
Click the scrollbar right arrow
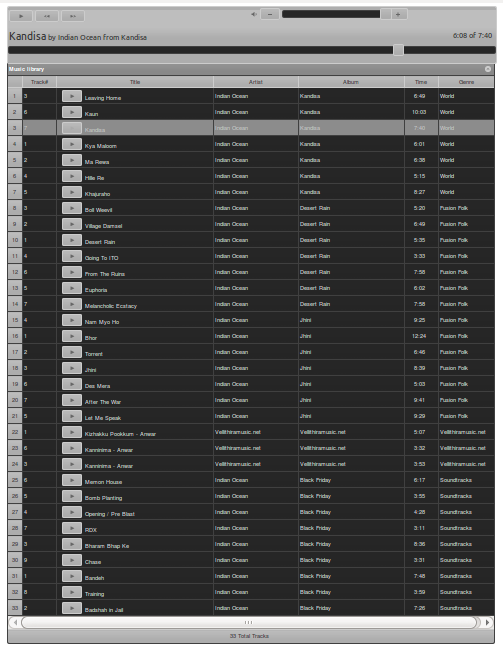coord(488,622)
